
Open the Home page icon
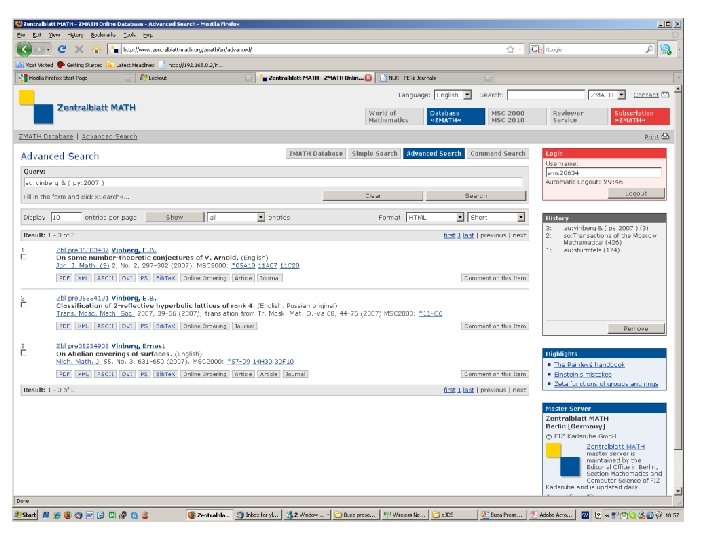(96, 49)
